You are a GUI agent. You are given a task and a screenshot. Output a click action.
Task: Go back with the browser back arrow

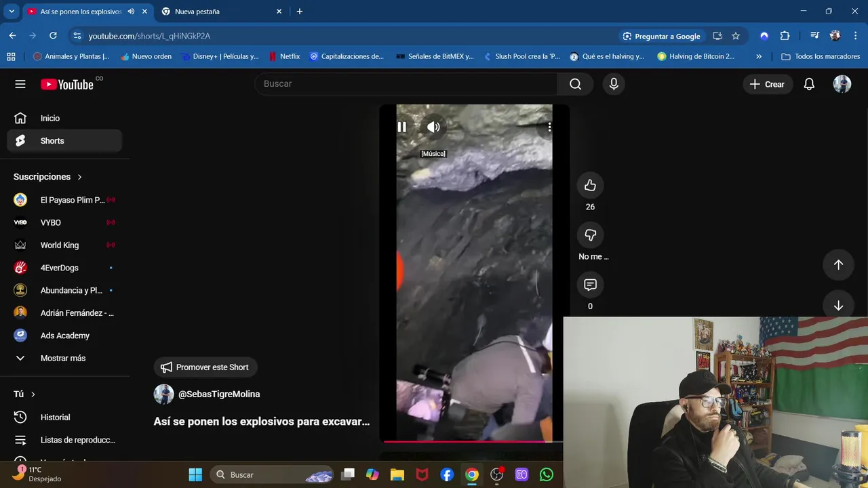(x=12, y=36)
